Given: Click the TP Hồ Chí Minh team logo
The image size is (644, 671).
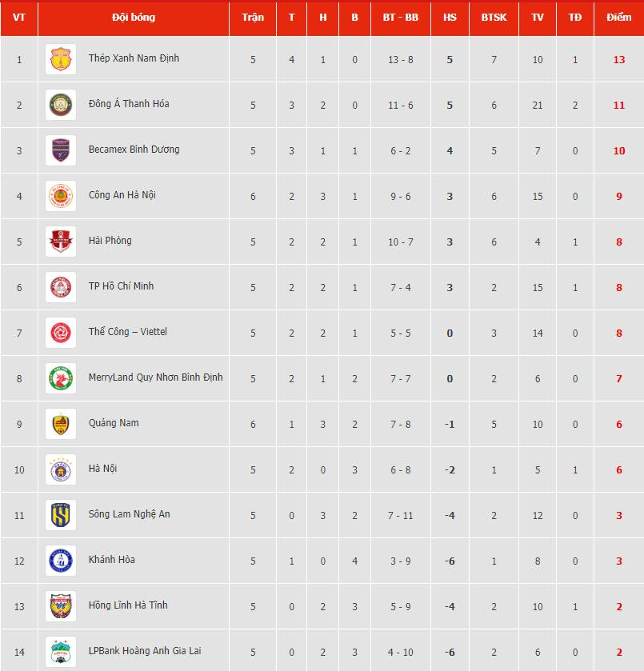Looking at the screenshot, I should [x=61, y=287].
